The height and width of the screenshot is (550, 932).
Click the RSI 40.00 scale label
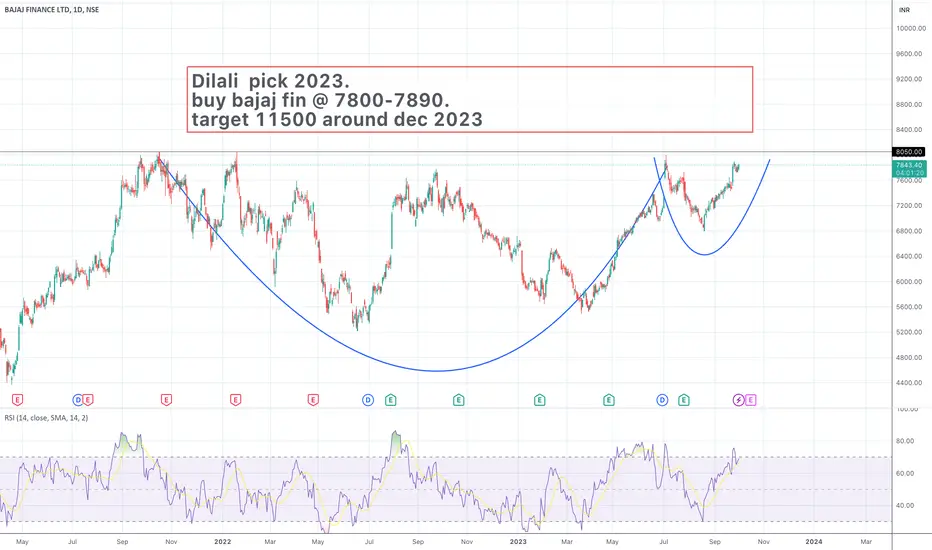pos(905,506)
